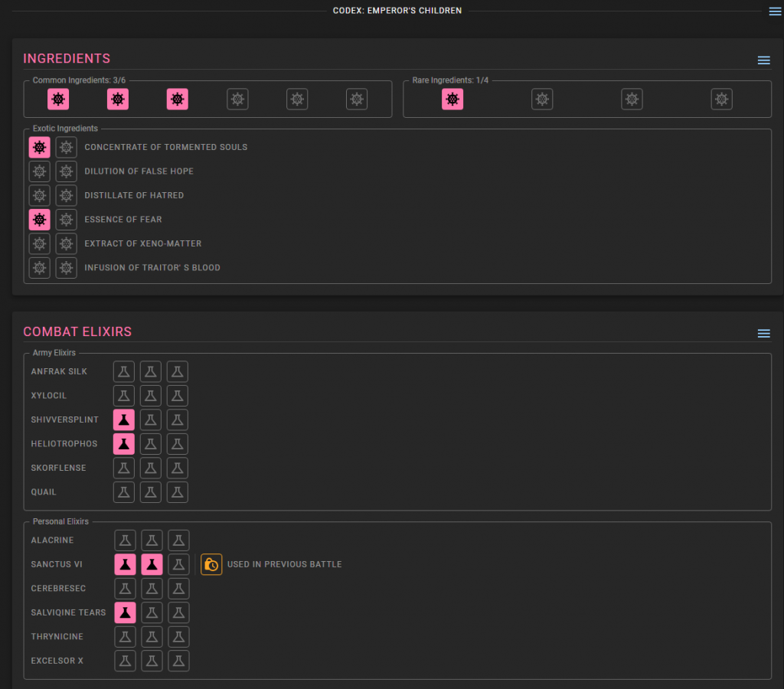Open the Codex Emperor's Children top menu
Viewport: 784px width, 689px height.
[776, 11]
